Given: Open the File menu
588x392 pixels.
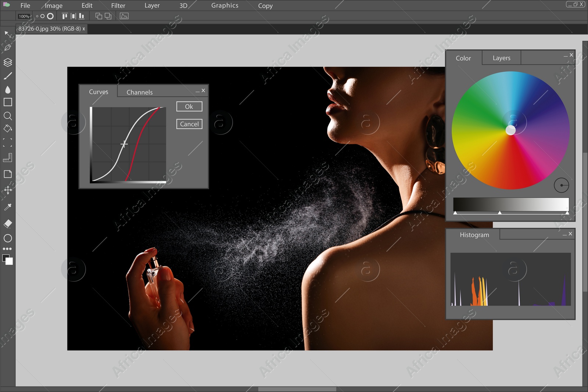Looking at the screenshot, I should pyautogui.click(x=25, y=6).
